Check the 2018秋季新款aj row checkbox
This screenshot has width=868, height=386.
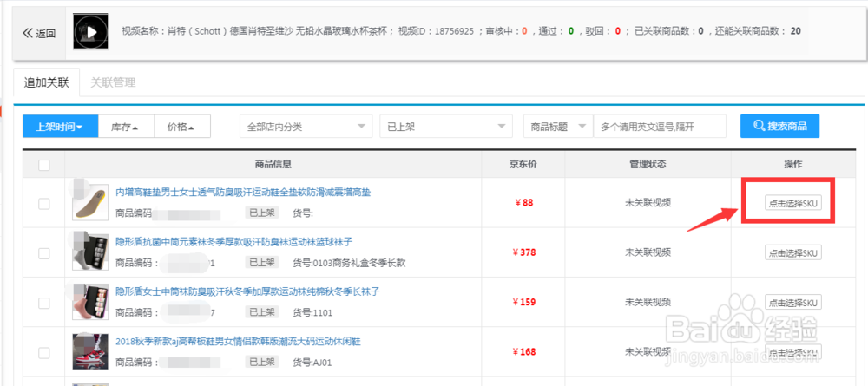(x=43, y=353)
